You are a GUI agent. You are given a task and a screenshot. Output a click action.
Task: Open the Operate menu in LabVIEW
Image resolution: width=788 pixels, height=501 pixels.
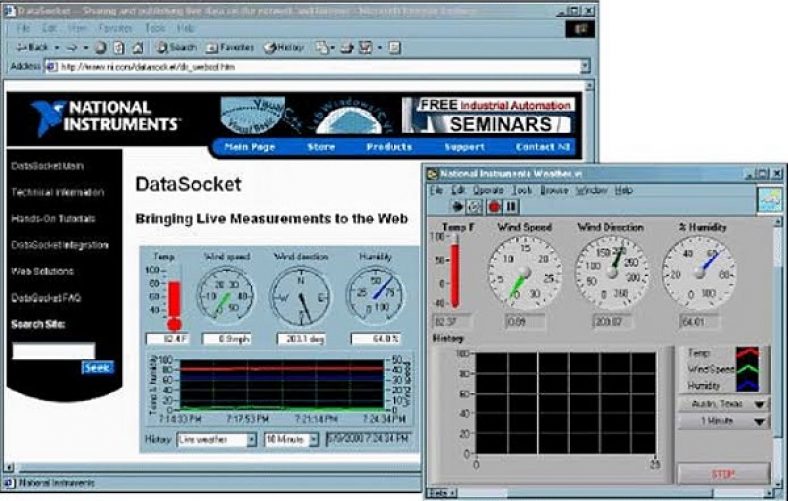tap(488, 189)
